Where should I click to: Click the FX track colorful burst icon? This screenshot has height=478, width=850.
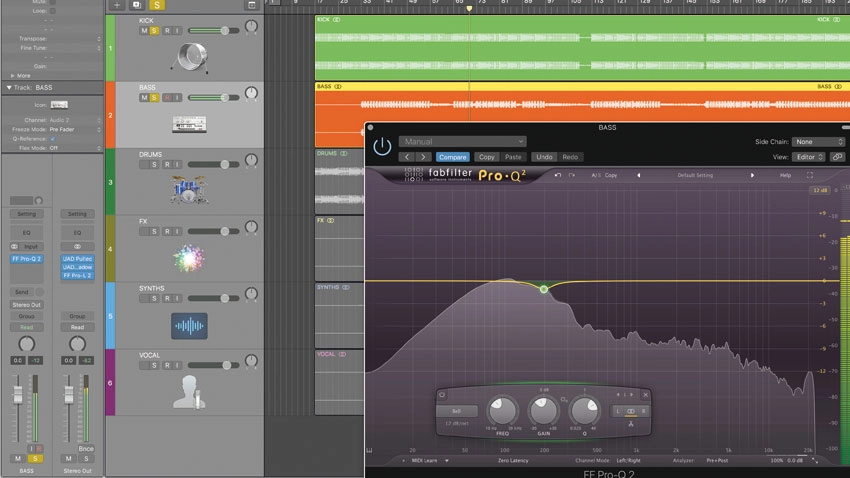(x=189, y=257)
